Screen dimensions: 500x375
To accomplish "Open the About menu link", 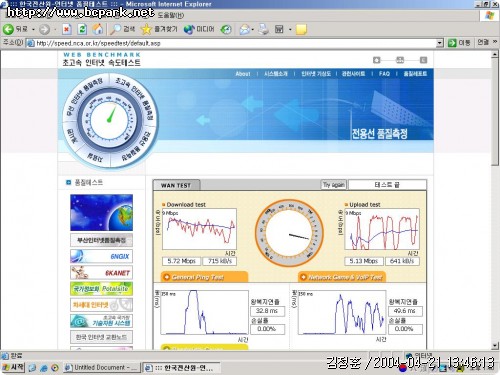I will point(243,74).
